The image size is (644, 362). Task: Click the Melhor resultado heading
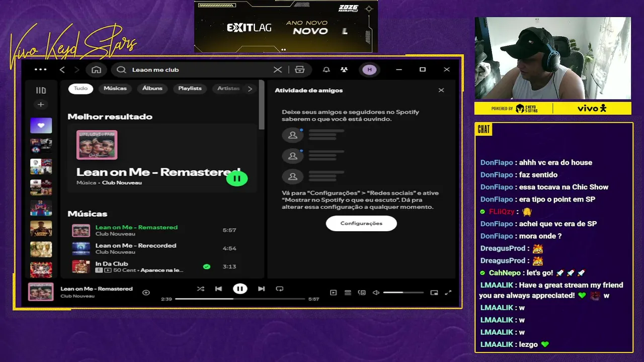click(110, 117)
